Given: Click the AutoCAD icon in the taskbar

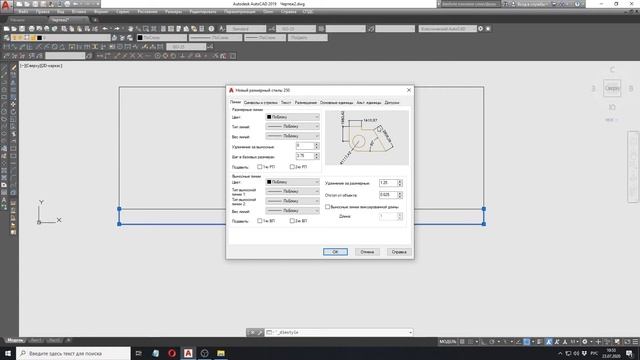Looking at the screenshot, I should pyautogui.click(x=188, y=353).
